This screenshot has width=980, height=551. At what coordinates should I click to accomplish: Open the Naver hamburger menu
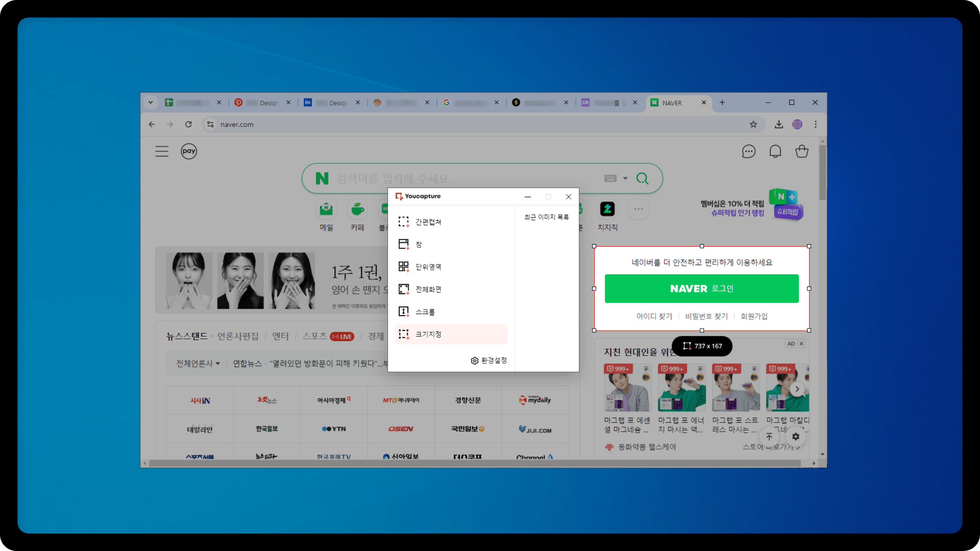pyautogui.click(x=162, y=151)
